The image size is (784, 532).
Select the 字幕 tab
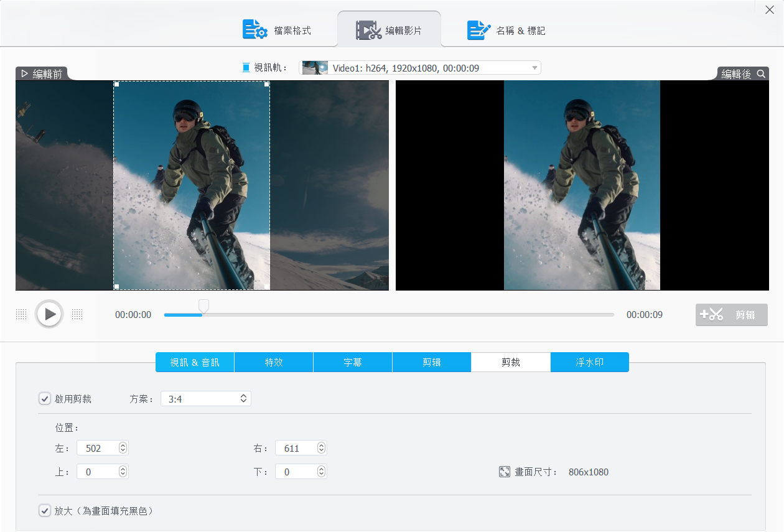[x=353, y=362]
